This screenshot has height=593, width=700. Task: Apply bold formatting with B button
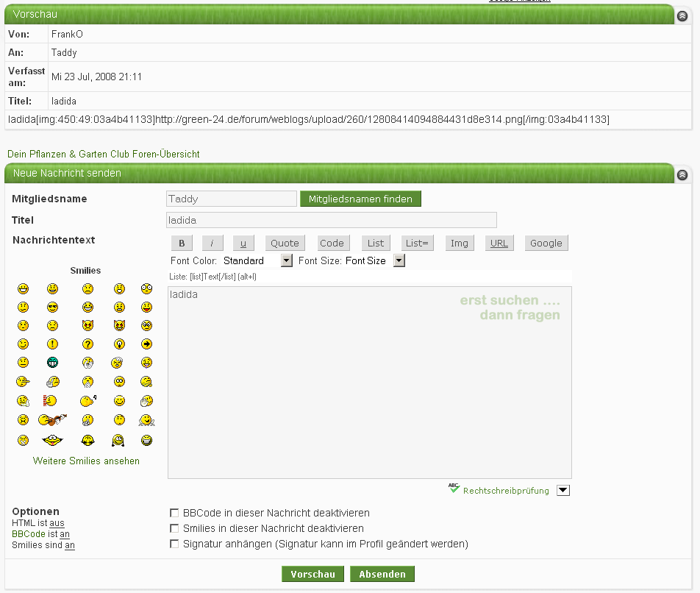pos(182,244)
